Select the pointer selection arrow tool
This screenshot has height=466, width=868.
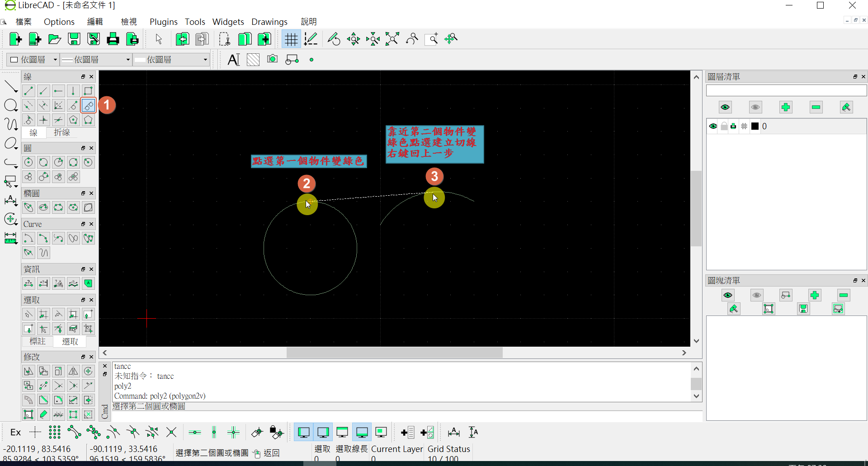tap(159, 39)
